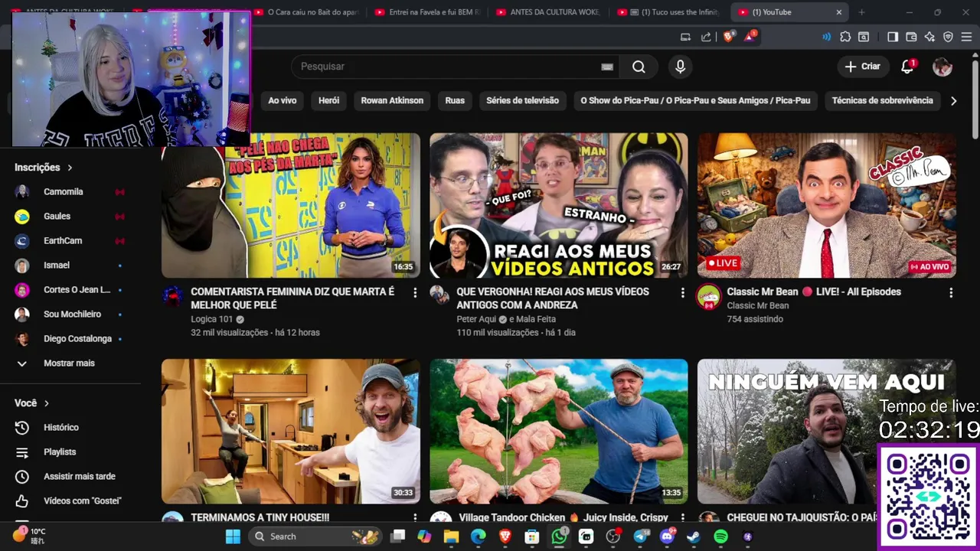Open on-screen keyboard icon in search box
Screen dimensions: 980x551
[x=607, y=67]
